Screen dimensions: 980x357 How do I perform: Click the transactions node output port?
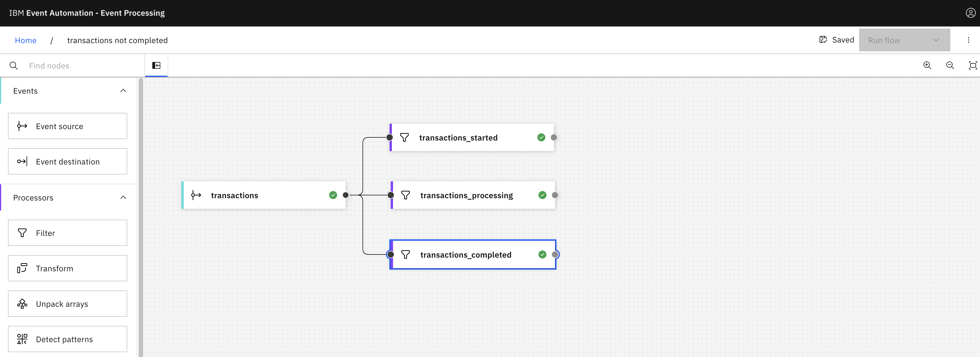(x=345, y=195)
